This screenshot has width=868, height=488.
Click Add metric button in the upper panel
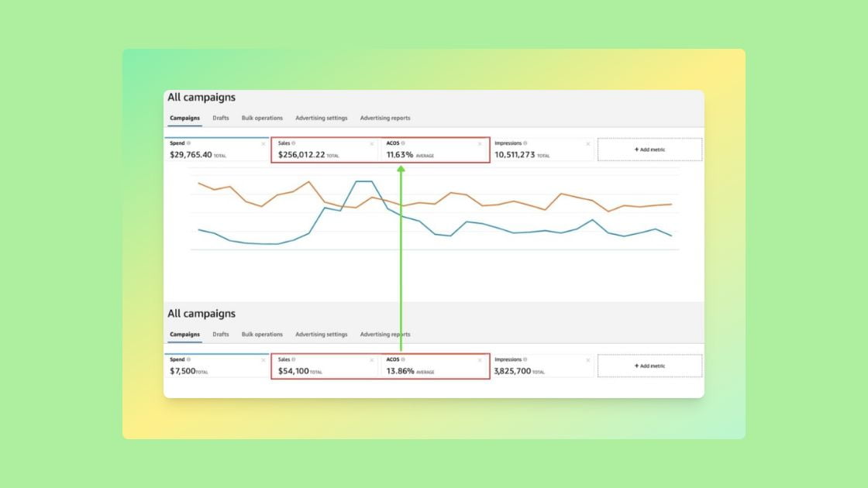649,149
